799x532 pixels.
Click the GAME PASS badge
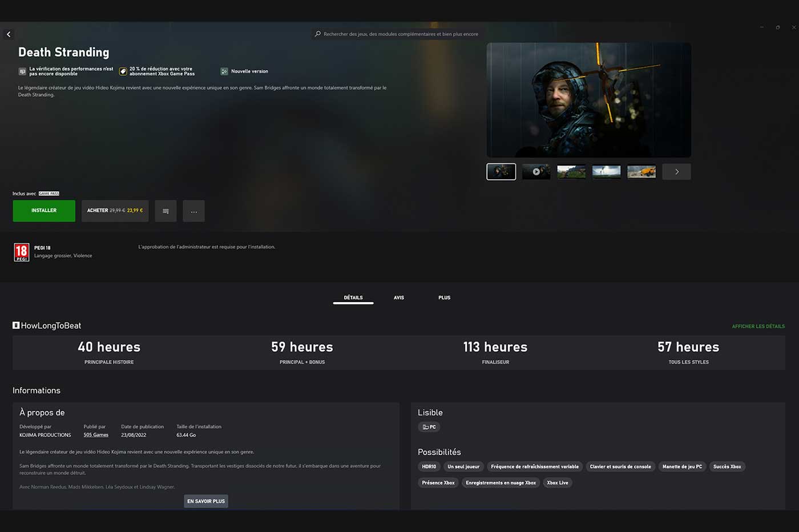(x=49, y=194)
